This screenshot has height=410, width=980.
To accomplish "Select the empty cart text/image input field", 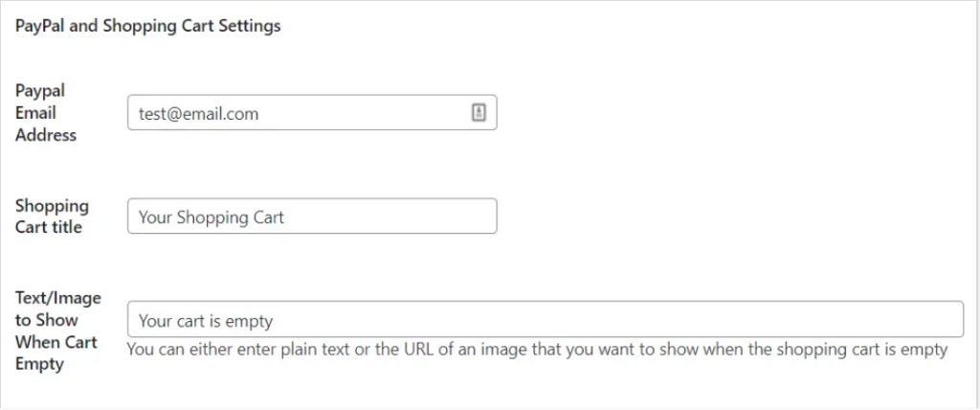I will pos(545,320).
